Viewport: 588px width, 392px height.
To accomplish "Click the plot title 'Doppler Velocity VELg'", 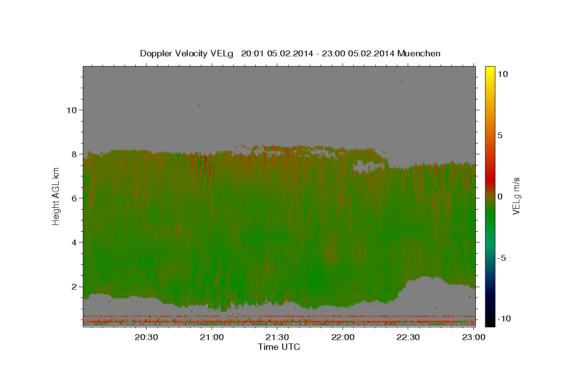I will tap(187, 53).
